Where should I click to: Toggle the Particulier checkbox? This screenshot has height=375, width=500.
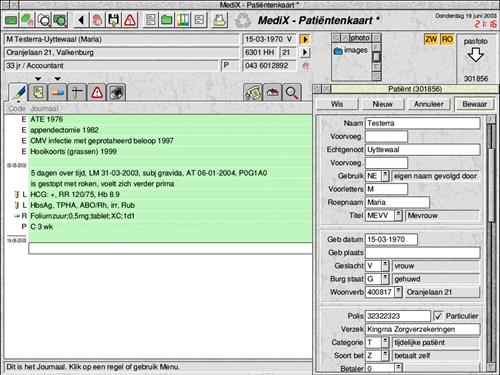click(438, 316)
